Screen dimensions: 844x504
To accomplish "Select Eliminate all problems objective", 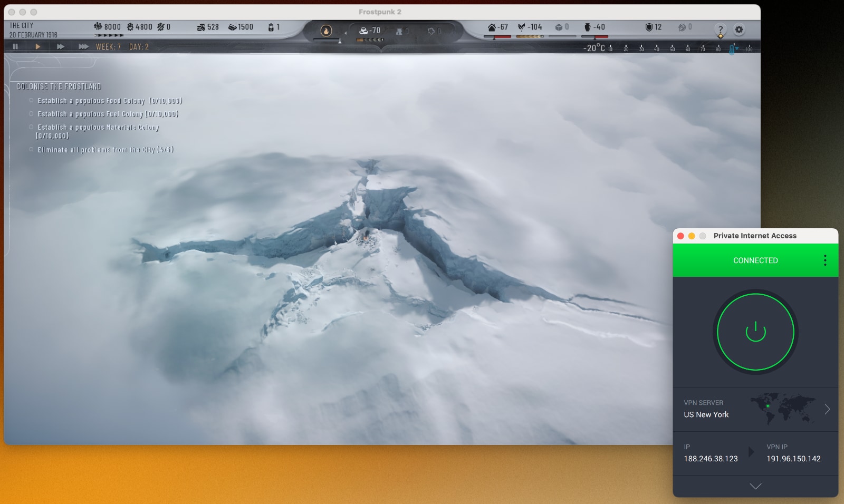I will [105, 150].
